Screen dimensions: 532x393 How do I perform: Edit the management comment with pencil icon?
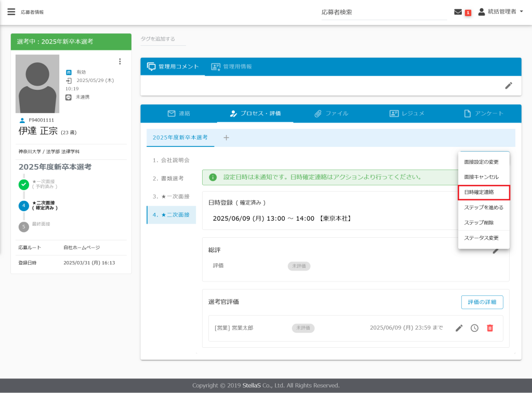[x=509, y=86]
